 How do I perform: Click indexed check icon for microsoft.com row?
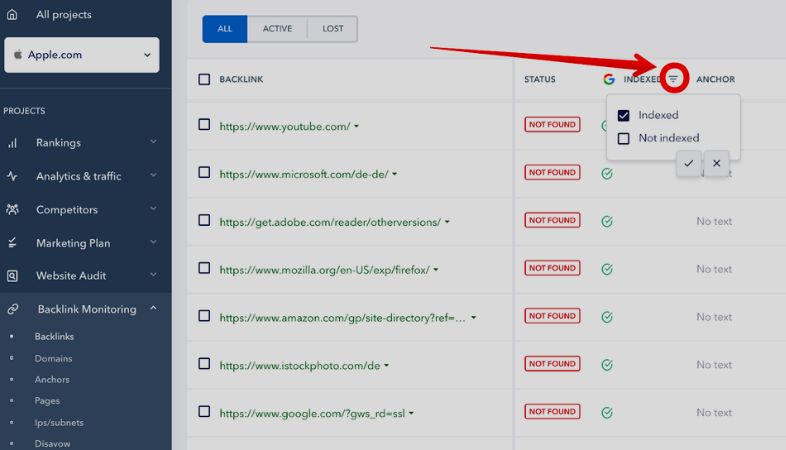[x=607, y=174]
